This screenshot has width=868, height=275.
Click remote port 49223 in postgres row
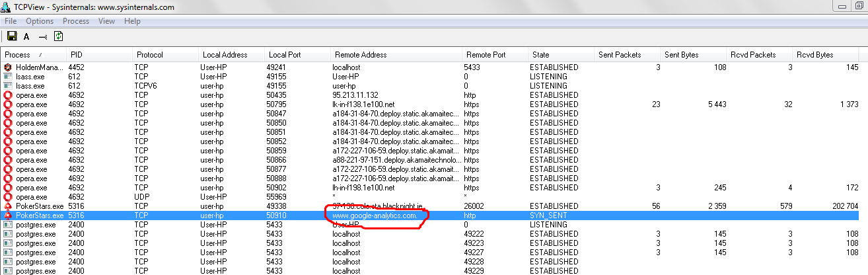[x=474, y=243]
